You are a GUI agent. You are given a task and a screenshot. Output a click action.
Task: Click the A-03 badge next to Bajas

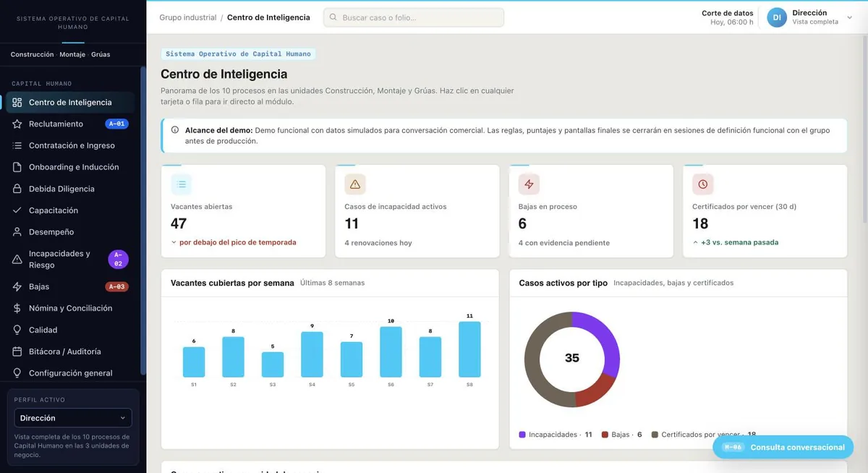click(116, 287)
